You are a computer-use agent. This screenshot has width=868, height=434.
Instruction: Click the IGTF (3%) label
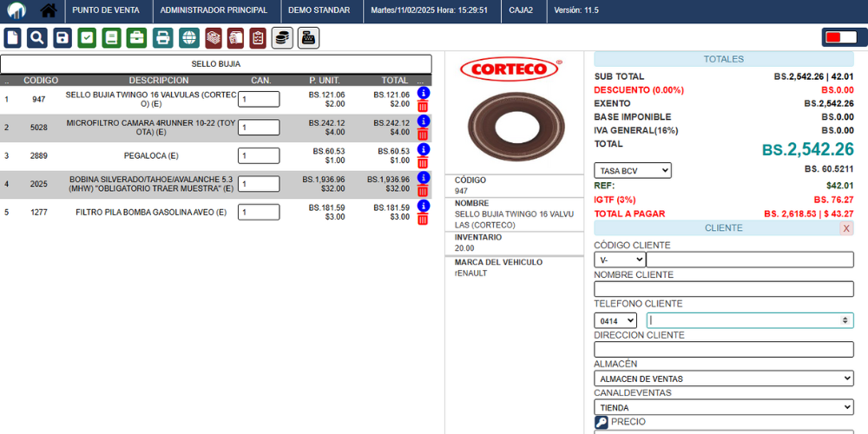(x=615, y=200)
